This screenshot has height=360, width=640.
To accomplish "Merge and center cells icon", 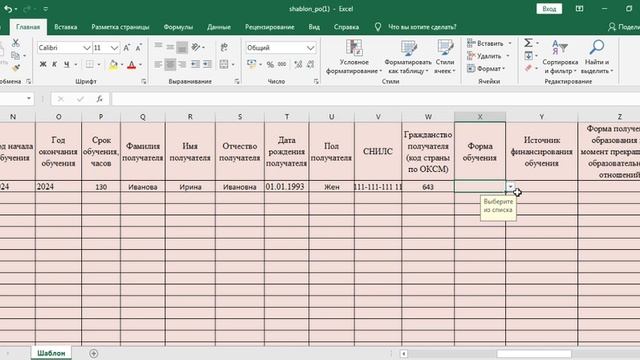I will [224, 64].
